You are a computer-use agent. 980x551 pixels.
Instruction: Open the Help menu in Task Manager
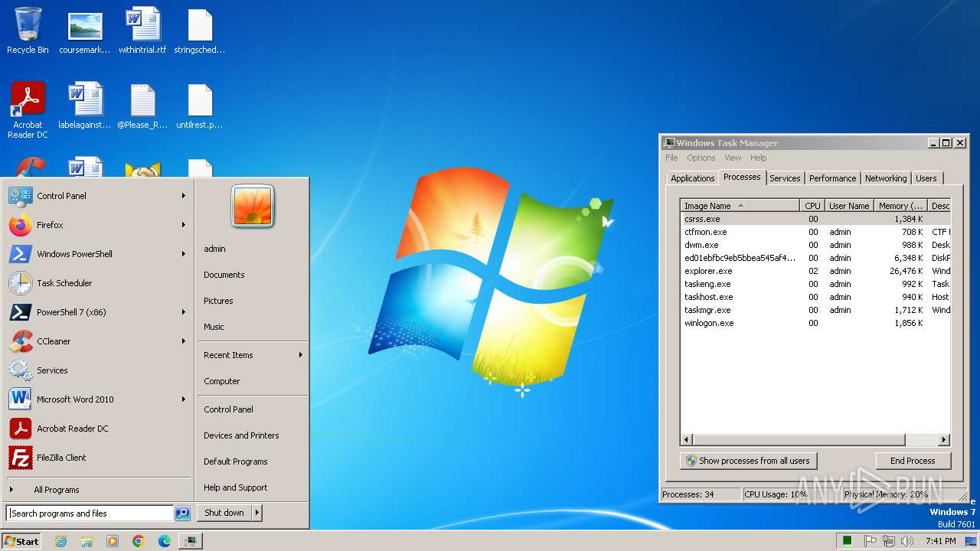758,158
